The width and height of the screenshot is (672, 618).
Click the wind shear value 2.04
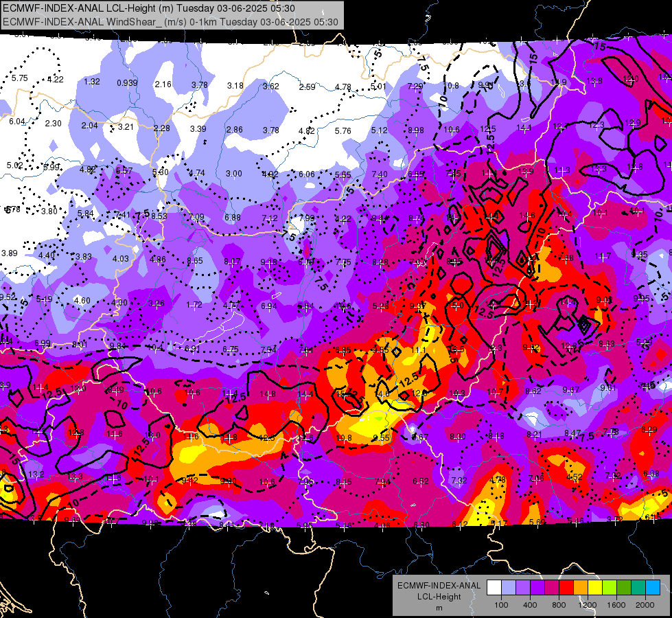pyautogui.click(x=89, y=126)
